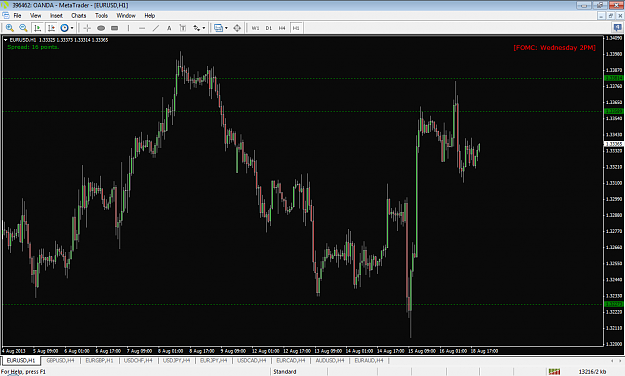Switch to W1 weekly timeframe
Image resolution: width=625 pixels, height=376 pixels.
point(255,28)
